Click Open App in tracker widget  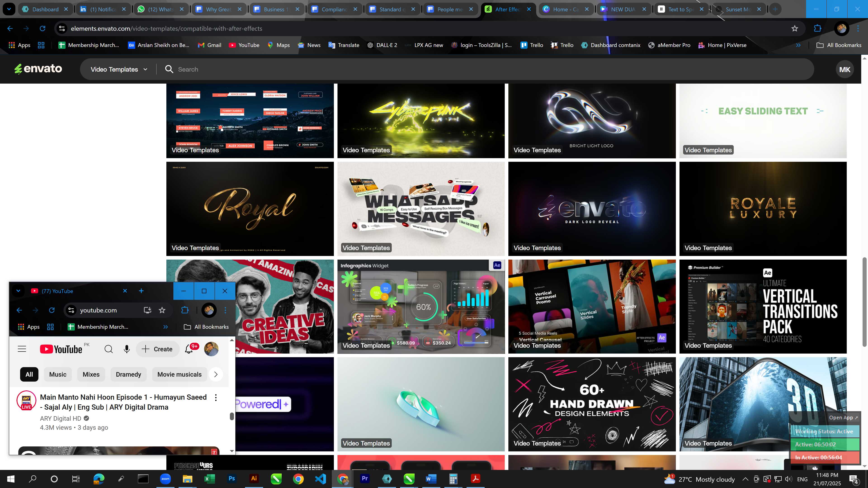[x=843, y=418]
